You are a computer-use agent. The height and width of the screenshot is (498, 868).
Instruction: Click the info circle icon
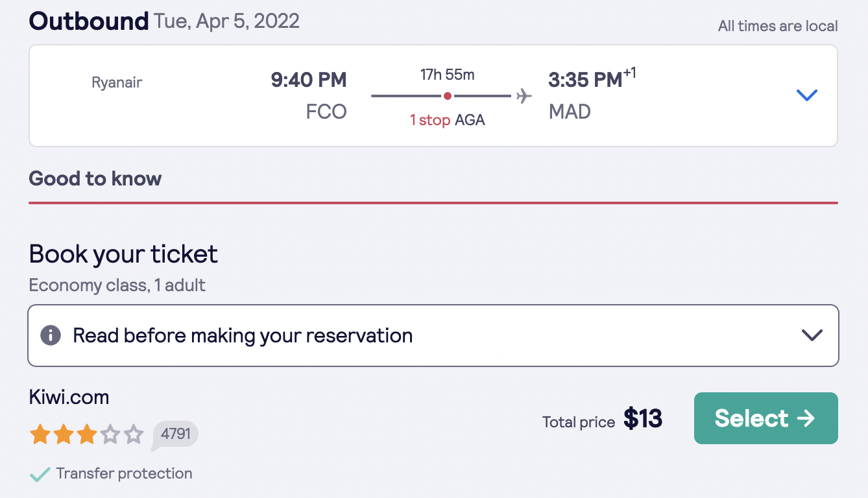click(x=51, y=335)
